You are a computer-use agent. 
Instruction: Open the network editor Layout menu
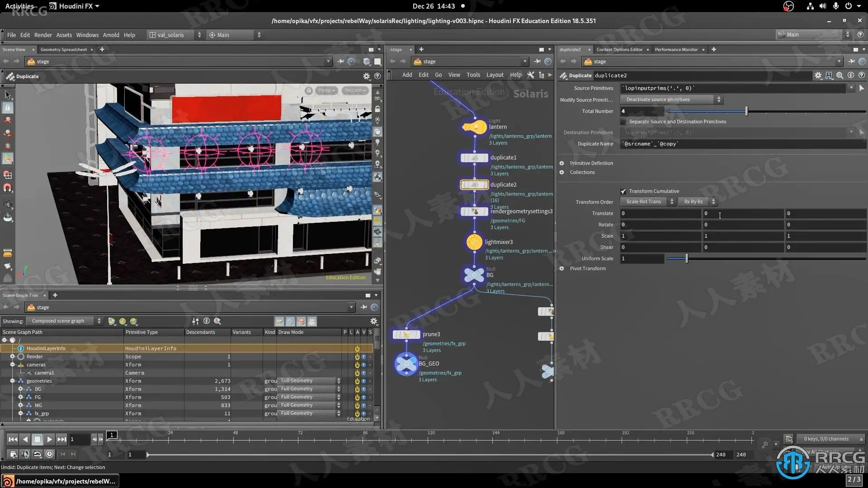point(495,75)
